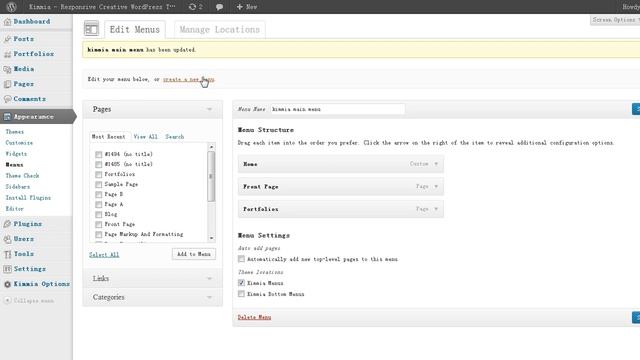Click the Kimnia Options gear icon
640x360 pixels.
[x=7, y=284]
